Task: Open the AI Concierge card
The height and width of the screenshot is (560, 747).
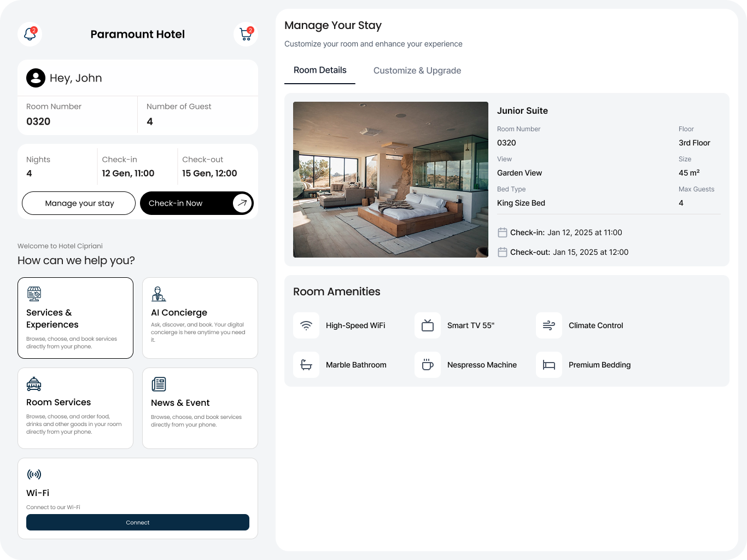Action: pyautogui.click(x=200, y=318)
